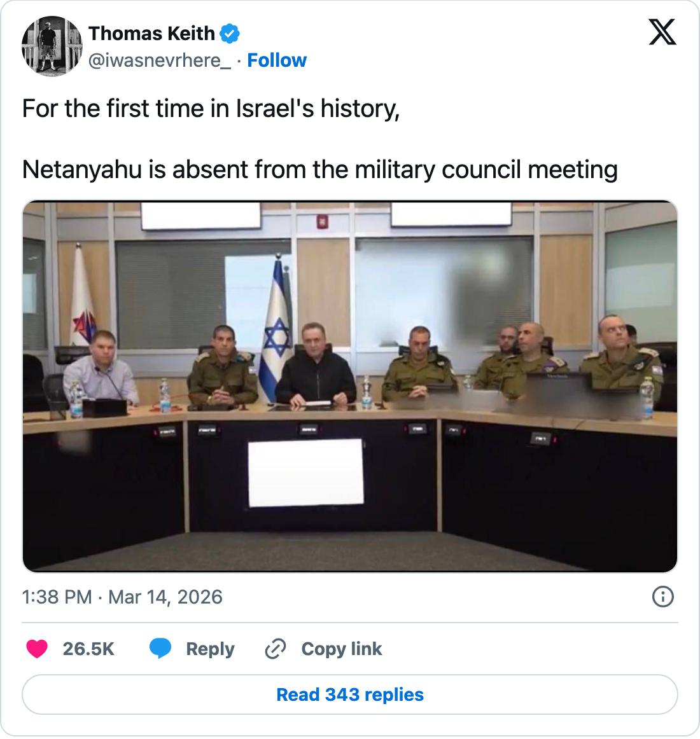The image size is (700, 739).
Task: Open Thomas Keith's profile avatar
Action: (x=52, y=46)
